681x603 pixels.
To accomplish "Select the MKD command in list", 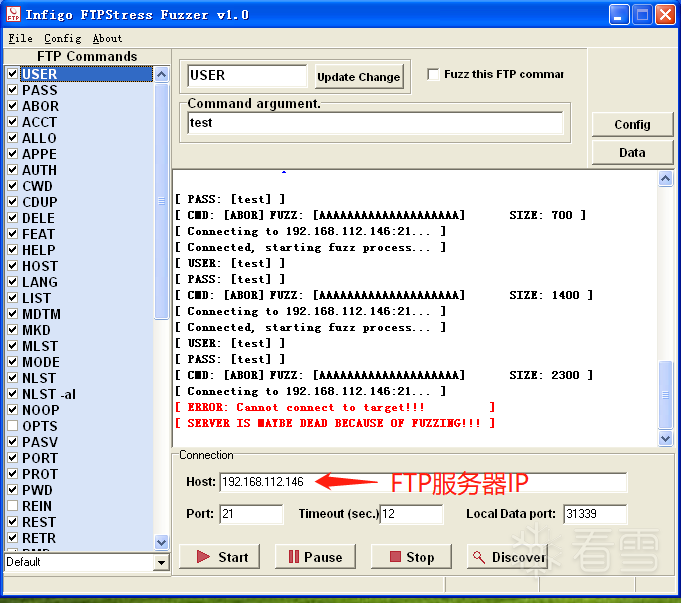I will (x=36, y=330).
